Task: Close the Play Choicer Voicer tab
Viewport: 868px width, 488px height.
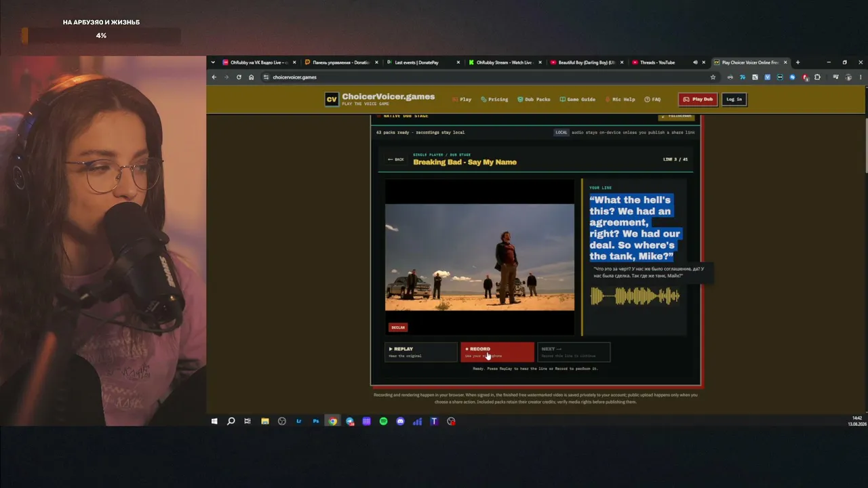Action: [786, 62]
